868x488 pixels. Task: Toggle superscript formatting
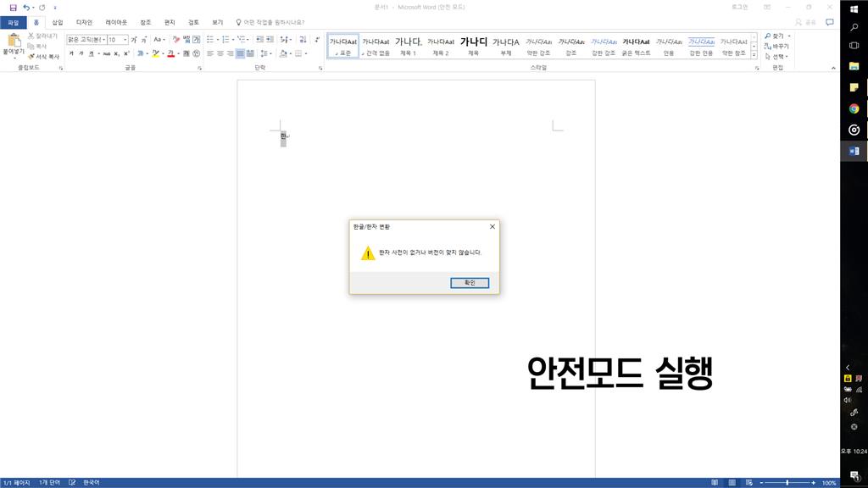(126, 53)
